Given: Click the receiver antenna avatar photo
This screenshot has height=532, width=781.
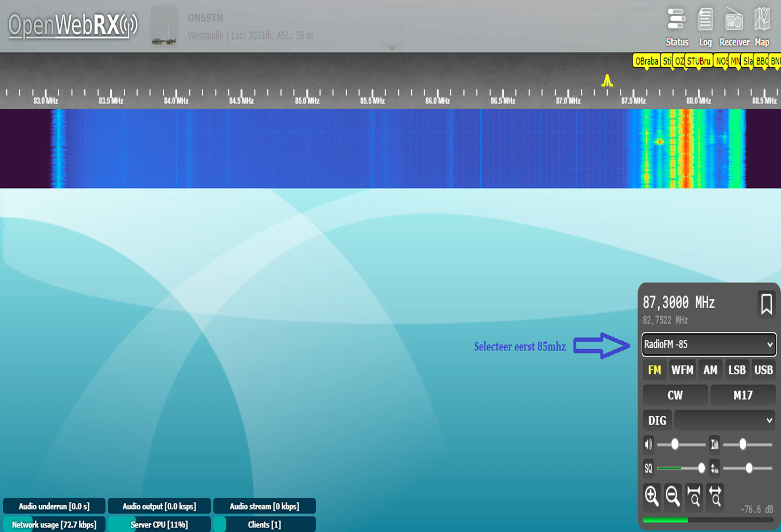Looking at the screenshot, I should (164, 26).
